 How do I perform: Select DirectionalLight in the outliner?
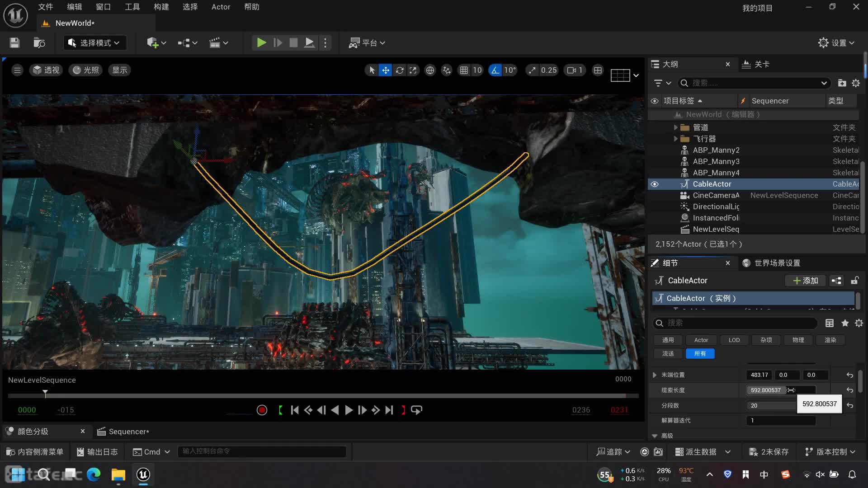716,206
